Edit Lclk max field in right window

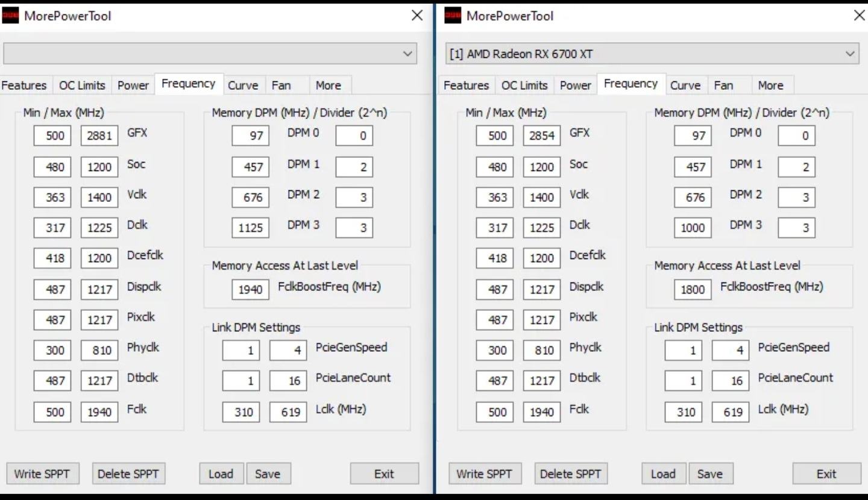tap(731, 412)
